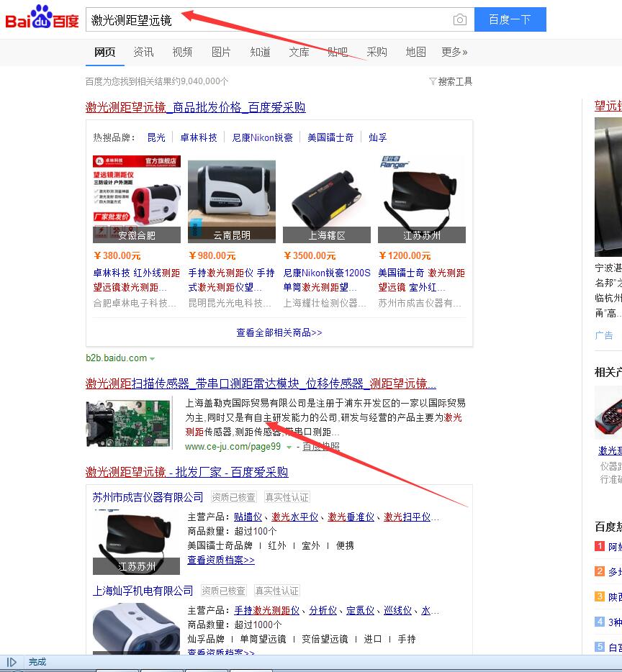Viewport: 622px width, 672px height.
Task: Switch to the 网页 tab
Action: point(104,53)
